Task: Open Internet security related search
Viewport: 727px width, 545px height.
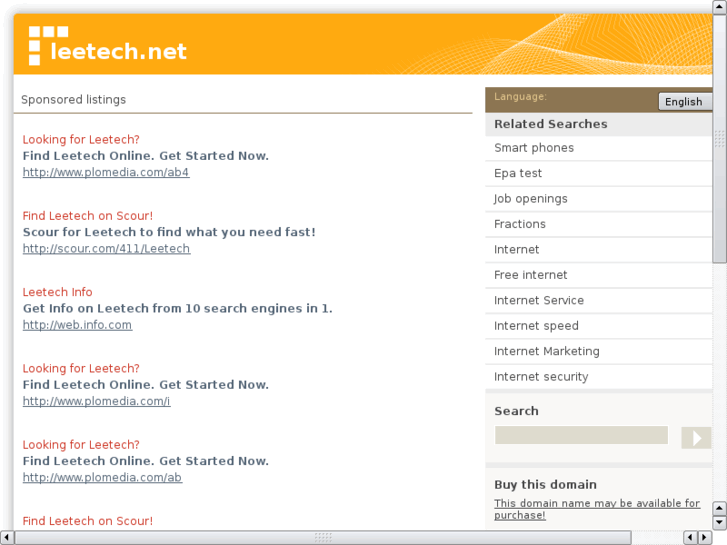Action: click(541, 377)
